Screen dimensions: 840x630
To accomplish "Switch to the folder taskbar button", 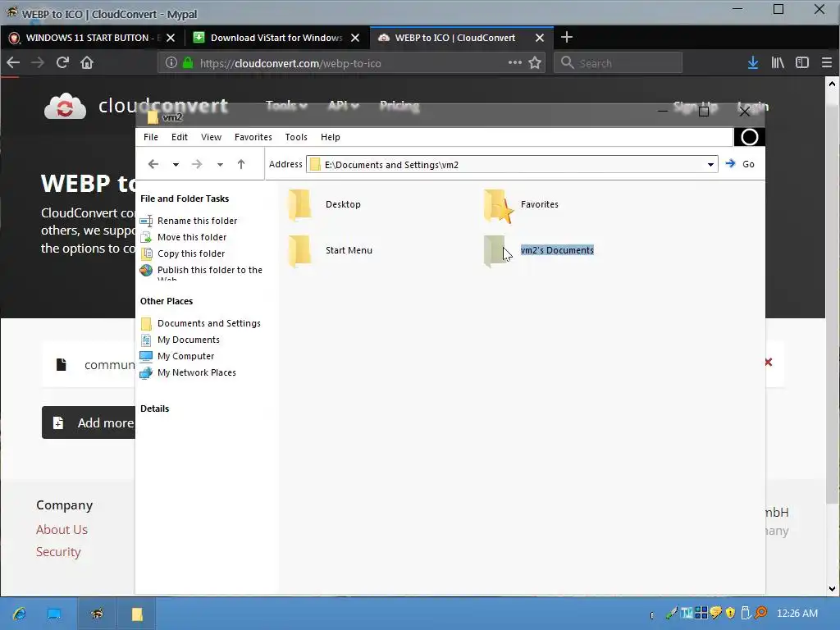I will (x=137, y=614).
